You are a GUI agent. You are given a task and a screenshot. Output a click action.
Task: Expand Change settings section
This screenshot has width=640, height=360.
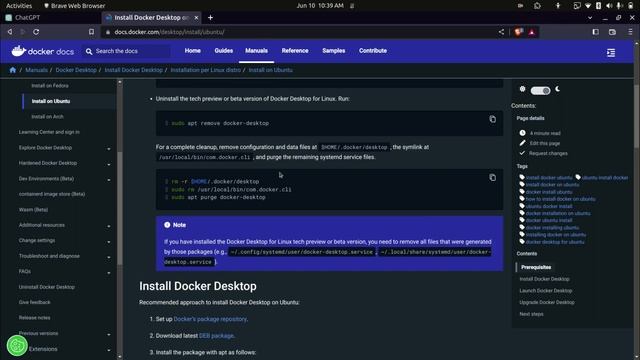click(109, 242)
